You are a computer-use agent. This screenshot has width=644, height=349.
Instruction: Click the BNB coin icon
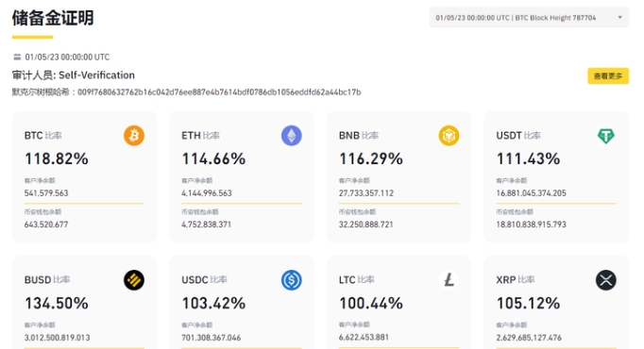(449, 136)
